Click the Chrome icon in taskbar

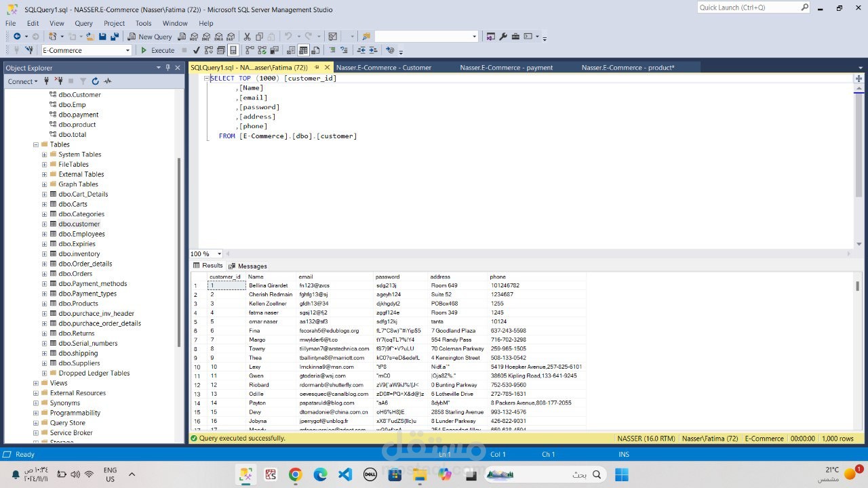tap(295, 474)
